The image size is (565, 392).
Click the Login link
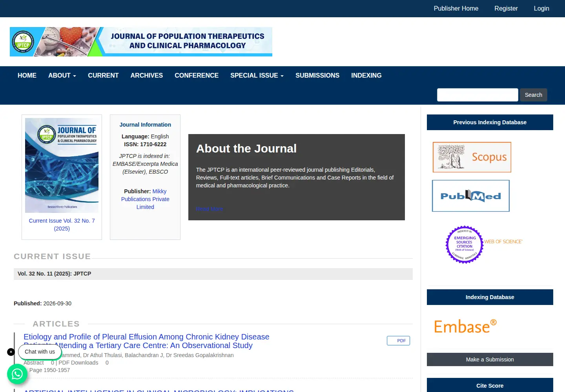pyautogui.click(x=541, y=9)
